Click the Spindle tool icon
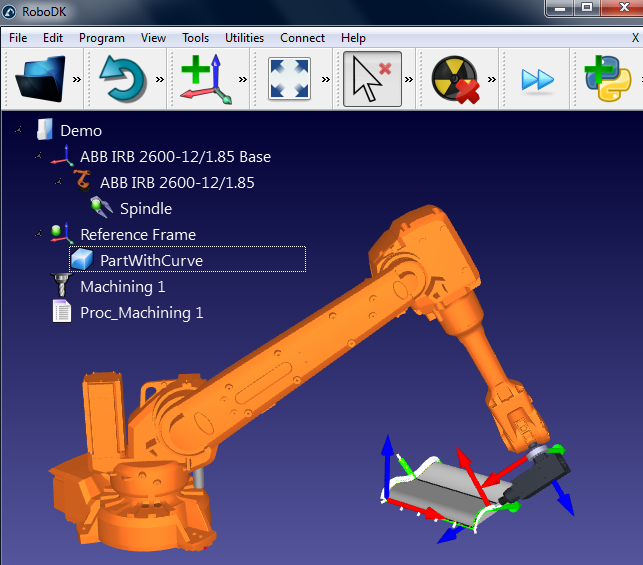The width and height of the screenshot is (643, 565). pyautogui.click(x=101, y=207)
